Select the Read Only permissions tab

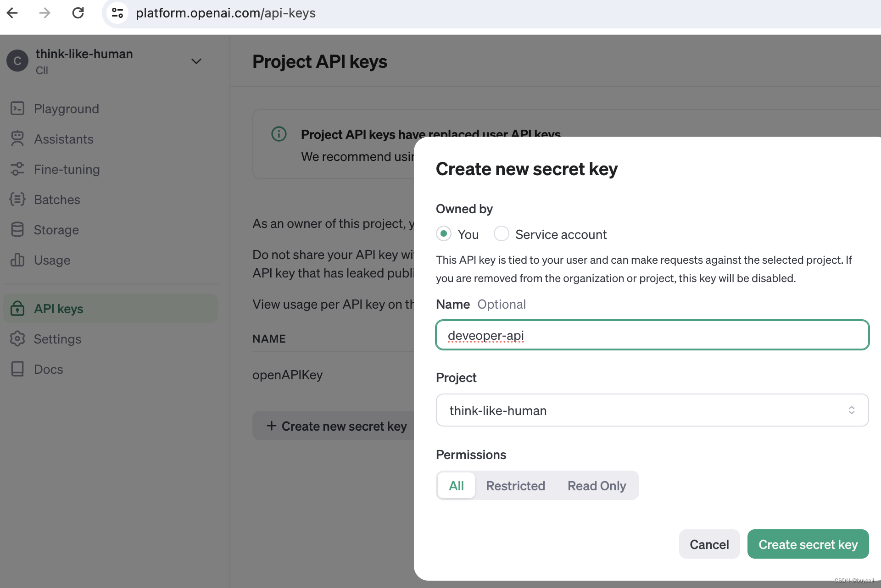pos(597,486)
